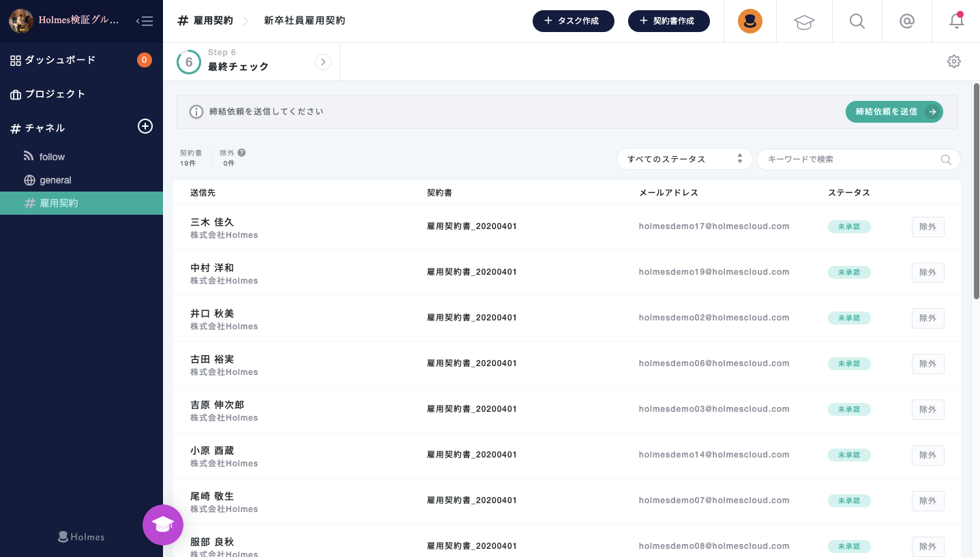980x557 pixels.
Task: Click the ステータス column header
Action: [x=849, y=193]
